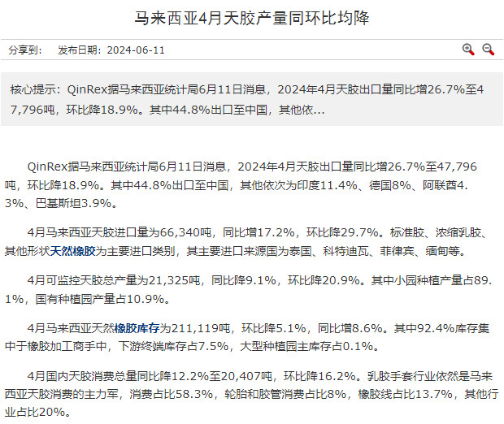The image size is (504, 424).
Task: Click the article title 马来西亚4月天胶产量同环比均降
Action: [x=251, y=17]
